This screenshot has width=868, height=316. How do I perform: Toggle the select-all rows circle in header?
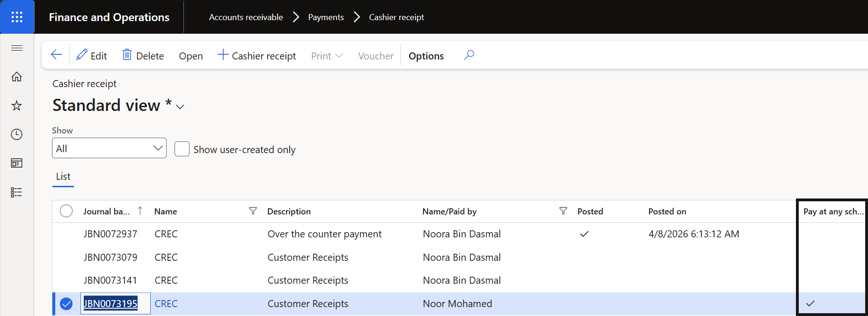(66, 211)
